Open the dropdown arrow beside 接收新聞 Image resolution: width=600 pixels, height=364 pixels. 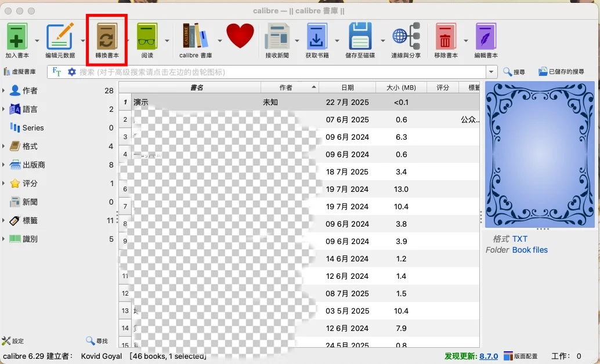click(297, 41)
